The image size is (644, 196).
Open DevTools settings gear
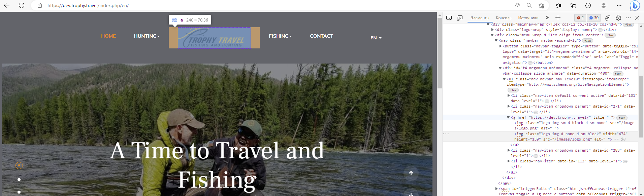[x=618, y=18]
